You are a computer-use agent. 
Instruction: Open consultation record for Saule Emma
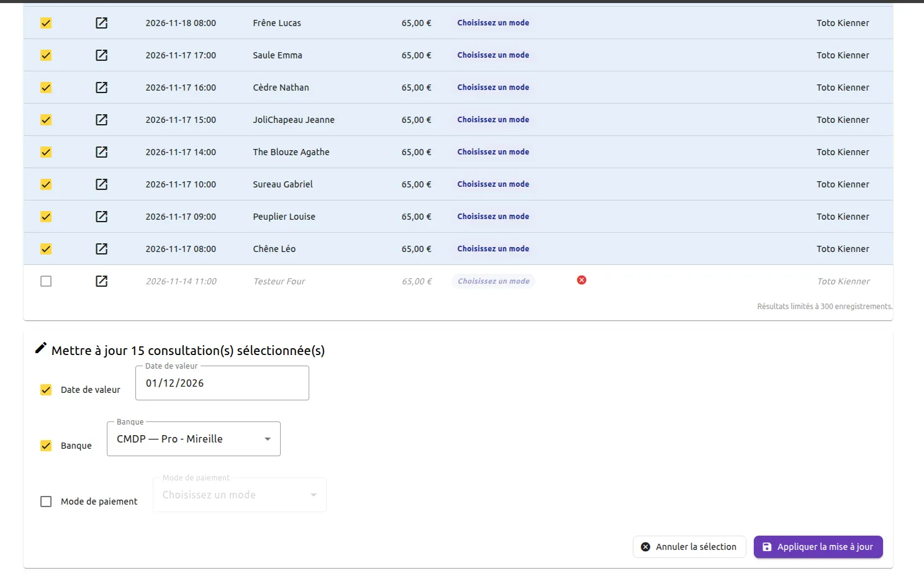pos(102,55)
